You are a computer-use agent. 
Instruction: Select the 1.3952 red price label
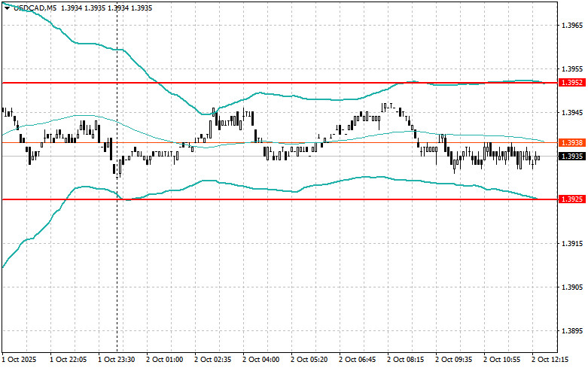[x=572, y=83]
